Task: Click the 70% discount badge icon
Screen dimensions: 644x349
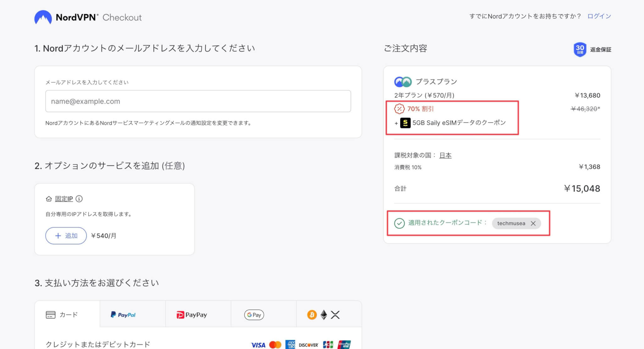Action: 399,109
